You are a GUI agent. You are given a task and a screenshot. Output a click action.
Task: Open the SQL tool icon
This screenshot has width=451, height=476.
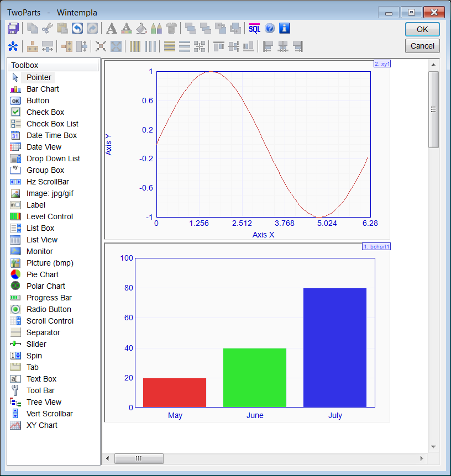[255, 29]
